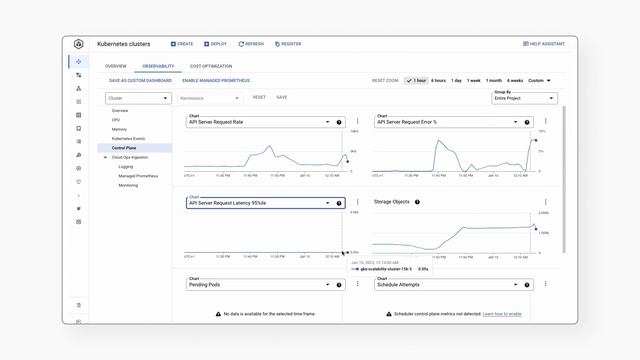The width and height of the screenshot is (640, 360).
Task: Click the dashboard vertical scrollbar
Action: [x=564, y=180]
